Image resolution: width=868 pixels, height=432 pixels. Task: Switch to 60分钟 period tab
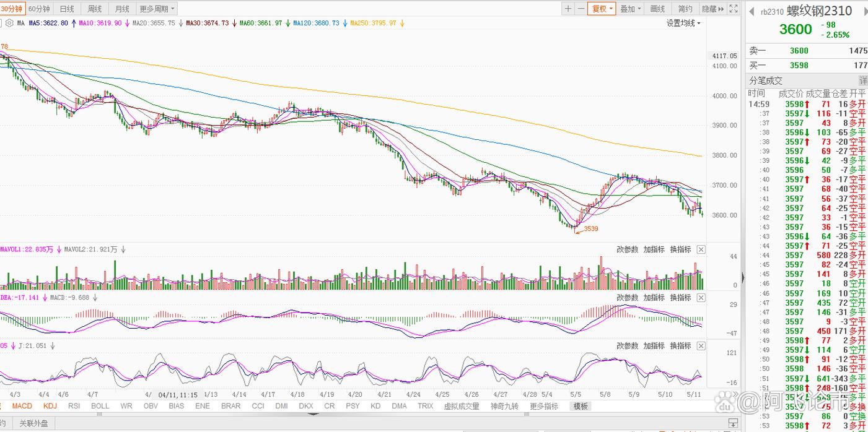(x=40, y=9)
